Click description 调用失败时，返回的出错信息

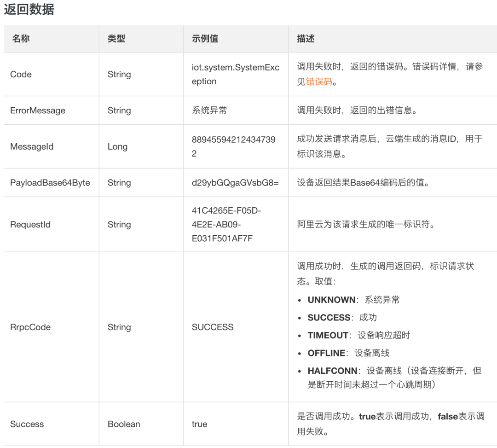click(x=357, y=111)
